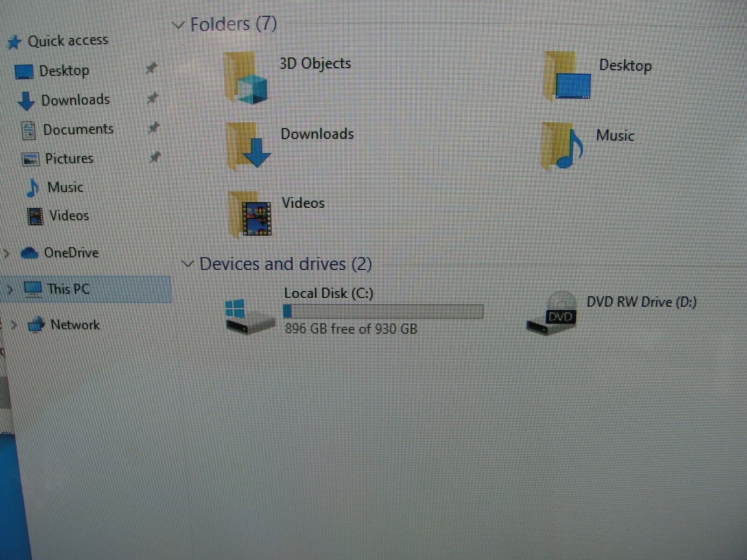Screen dimensions: 747x560
Task: Click 'Devices and drives (2)' header text
Action: [285, 264]
